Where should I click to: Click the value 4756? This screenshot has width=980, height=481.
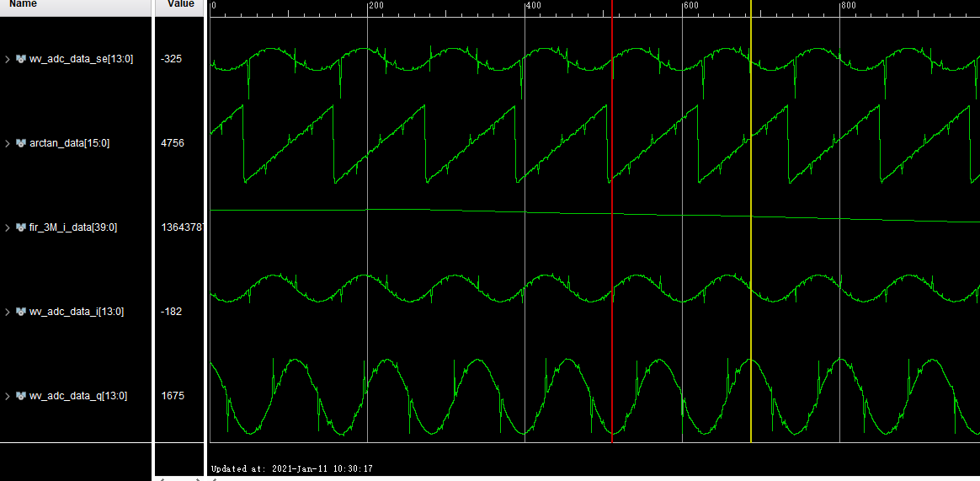click(173, 143)
